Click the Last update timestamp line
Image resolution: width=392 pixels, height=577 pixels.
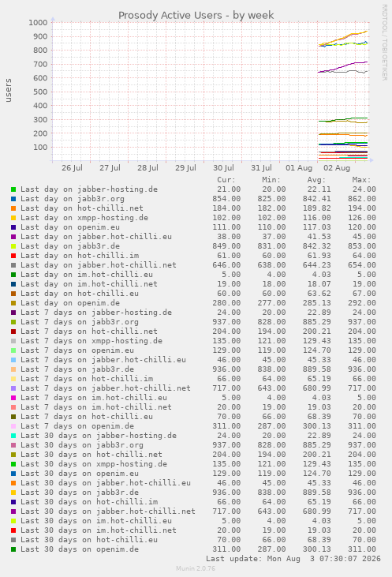(293, 559)
